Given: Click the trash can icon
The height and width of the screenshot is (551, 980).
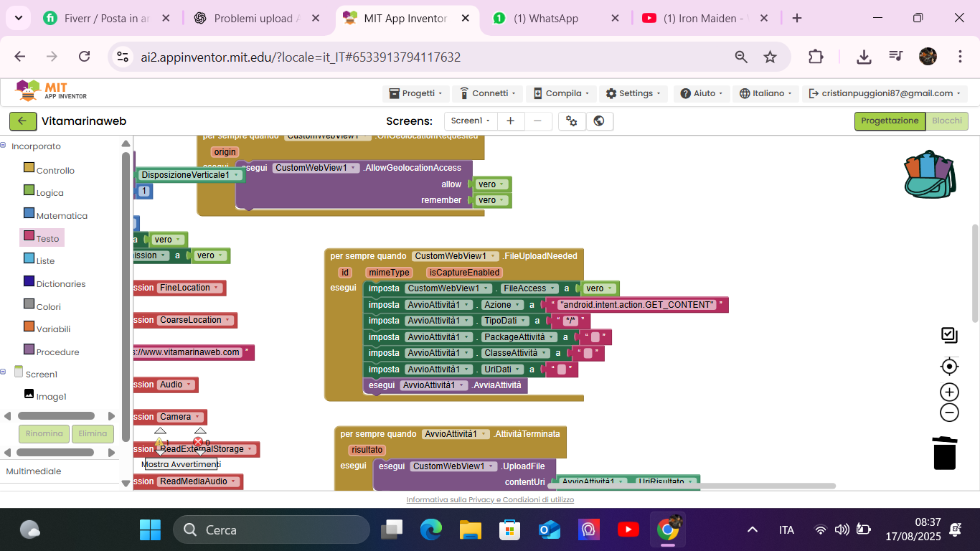Looking at the screenshot, I should [944, 453].
